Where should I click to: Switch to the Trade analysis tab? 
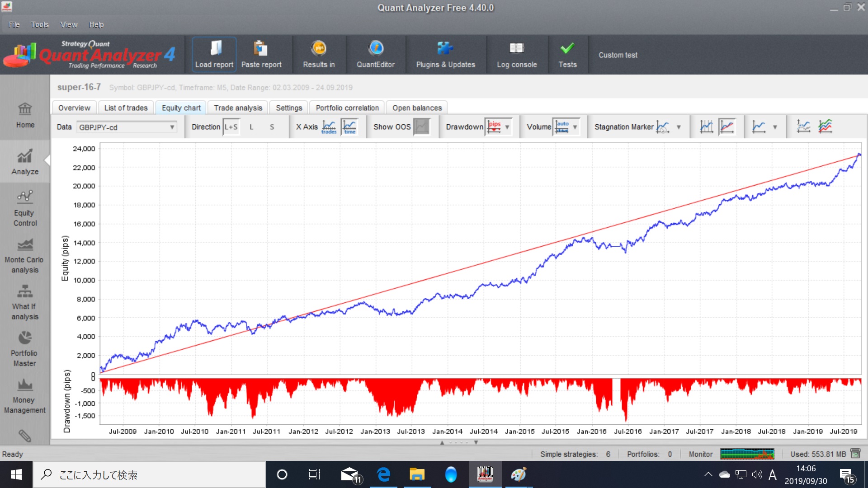click(238, 108)
